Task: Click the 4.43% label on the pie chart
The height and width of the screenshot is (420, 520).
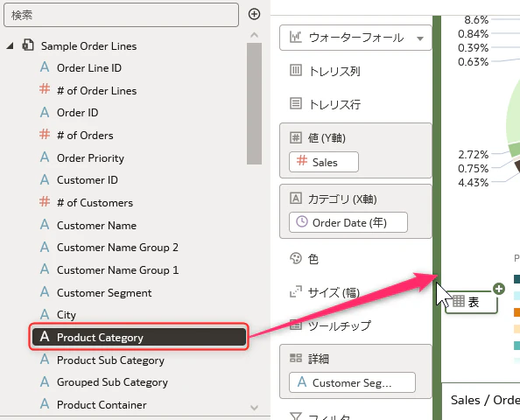Action: pyautogui.click(x=474, y=183)
